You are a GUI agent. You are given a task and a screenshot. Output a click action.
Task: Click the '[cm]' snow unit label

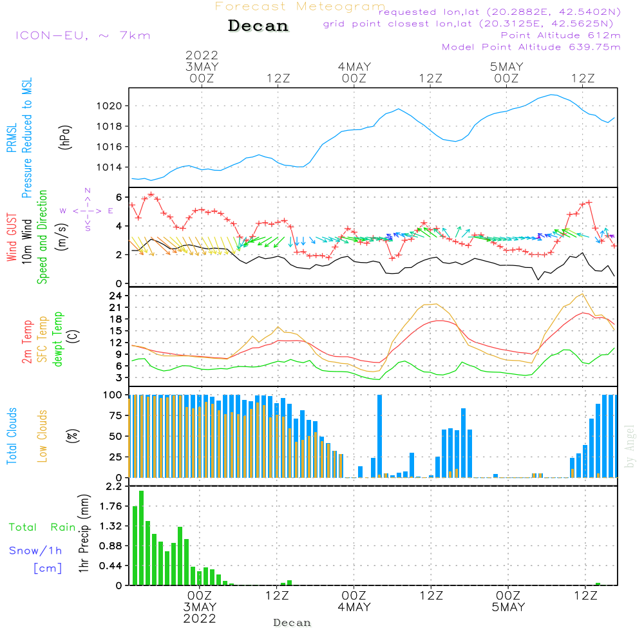(48, 569)
